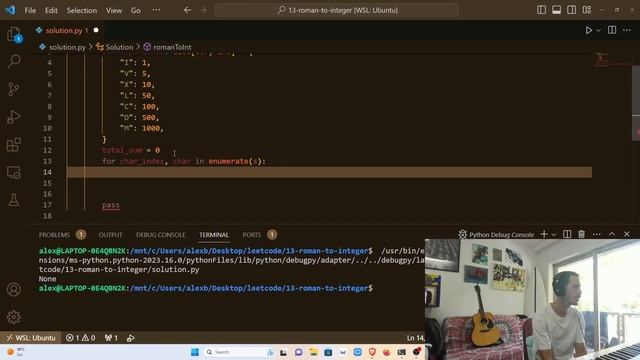Open the Edit menu

[x=51, y=10]
